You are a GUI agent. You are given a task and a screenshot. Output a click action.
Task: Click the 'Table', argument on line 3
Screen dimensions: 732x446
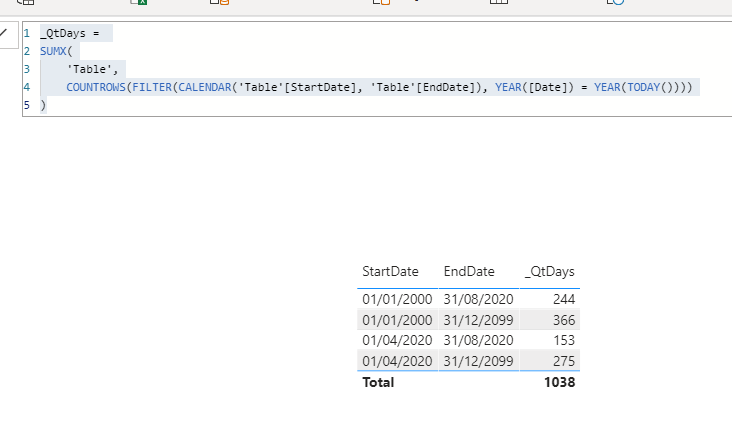(92, 69)
